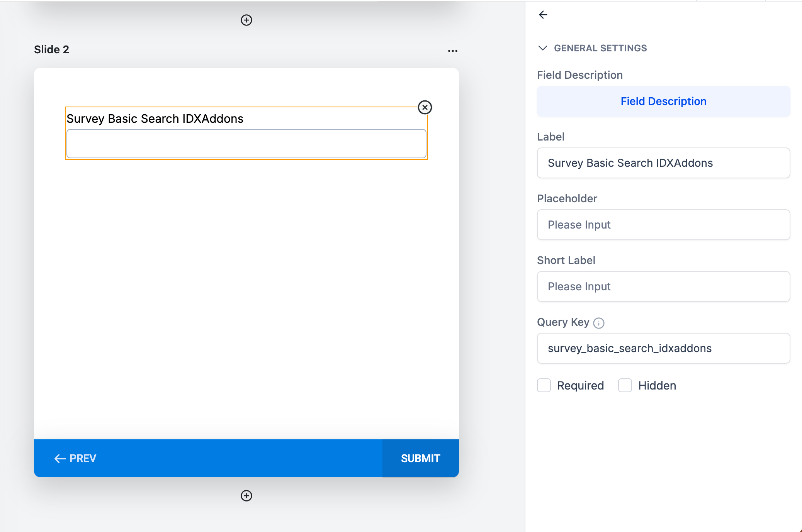Click the add-slide plus icon above Slide 2
Image resolution: width=802 pixels, height=532 pixels.
coord(246,20)
